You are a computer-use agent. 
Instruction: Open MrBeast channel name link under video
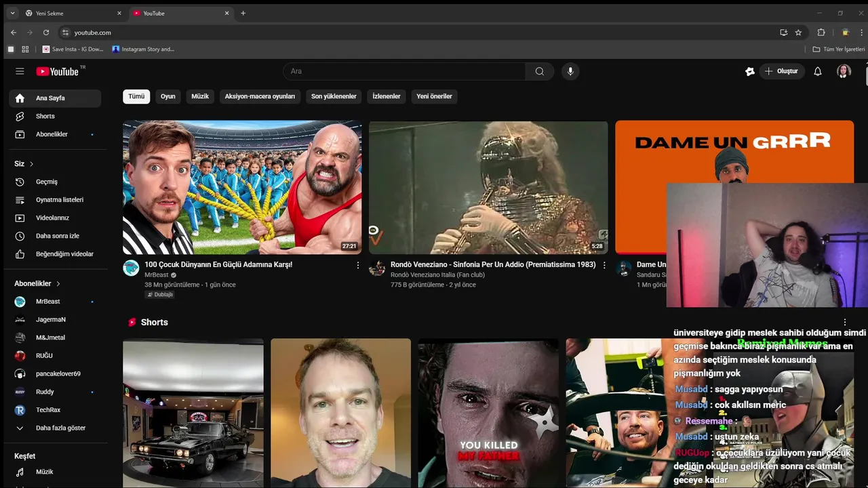pyautogui.click(x=157, y=274)
